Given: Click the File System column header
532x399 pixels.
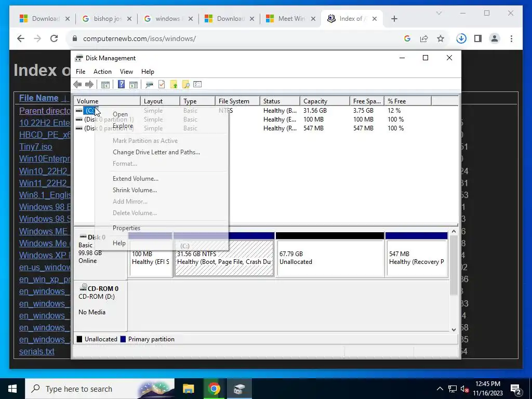Looking at the screenshot, I should (x=237, y=101).
